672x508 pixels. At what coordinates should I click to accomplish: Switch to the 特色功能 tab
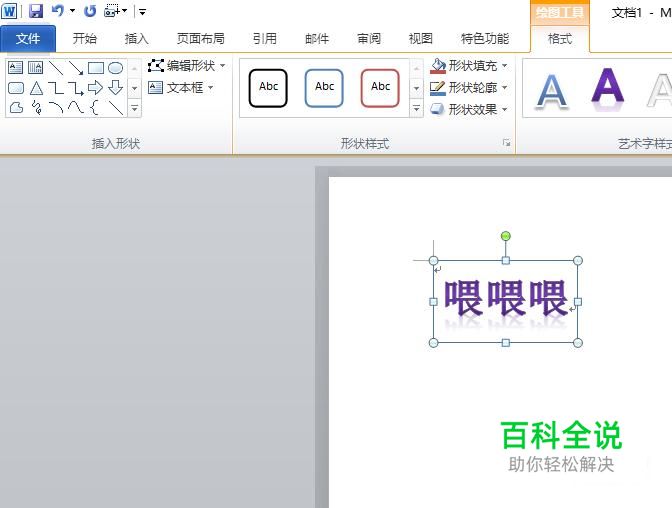point(485,39)
